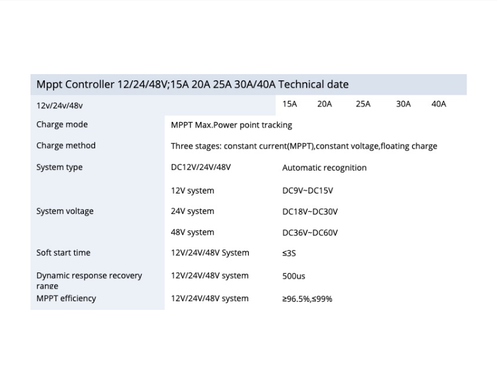Click the 500us value
This screenshot has height=384, width=497.
pos(294,276)
